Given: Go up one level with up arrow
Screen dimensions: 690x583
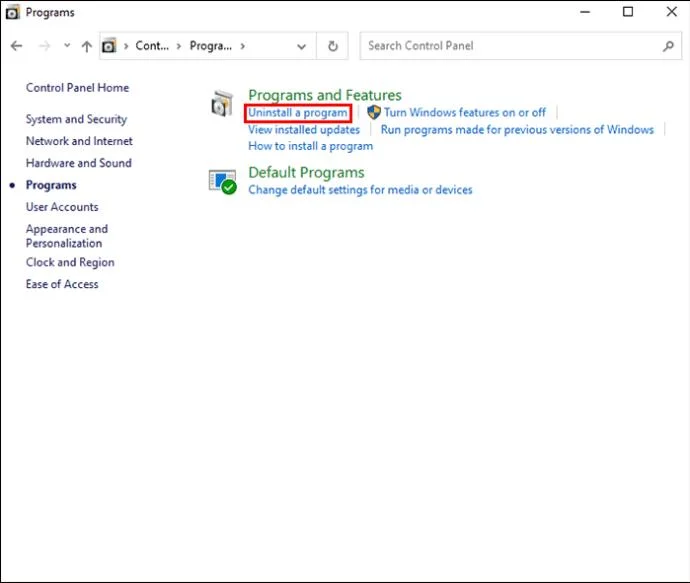Looking at the screenshot, I should pos(87,46).
